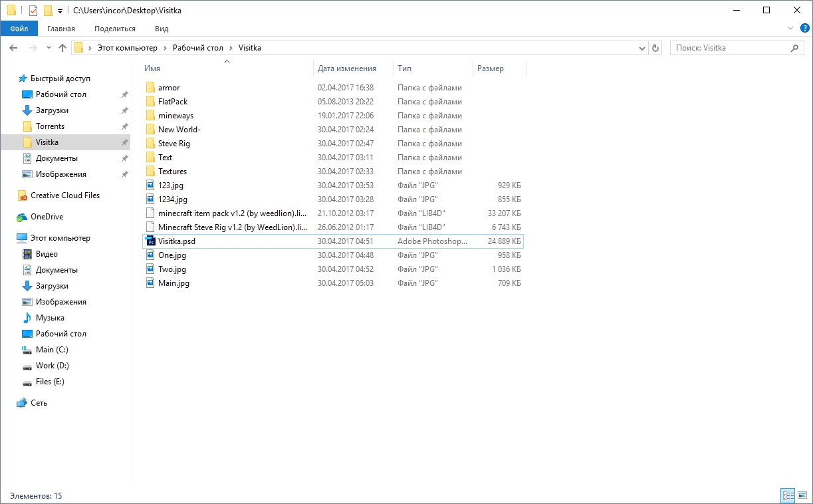Click the Up one level arrow

pos(62,48)
